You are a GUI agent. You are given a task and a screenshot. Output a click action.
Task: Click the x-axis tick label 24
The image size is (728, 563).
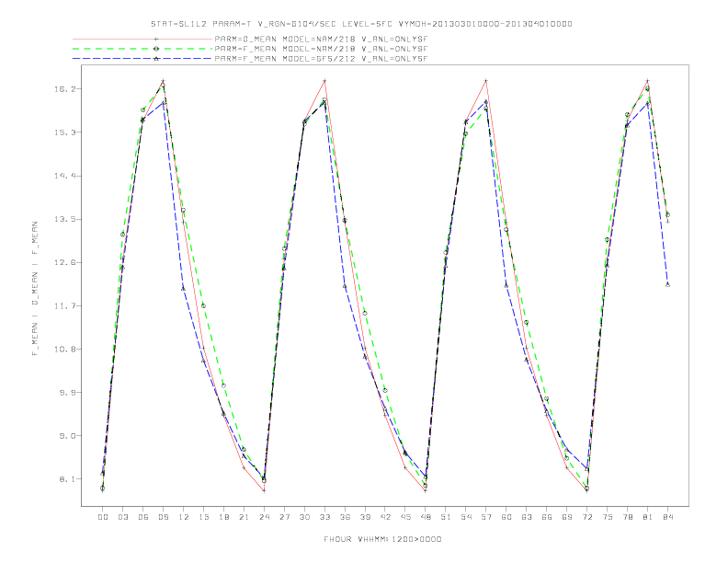click(264, 517)
